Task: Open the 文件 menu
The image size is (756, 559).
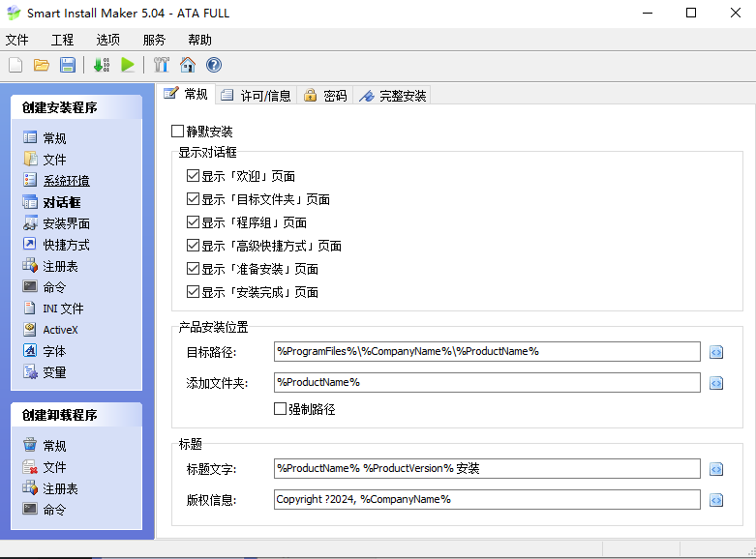Action: (16, 40)
